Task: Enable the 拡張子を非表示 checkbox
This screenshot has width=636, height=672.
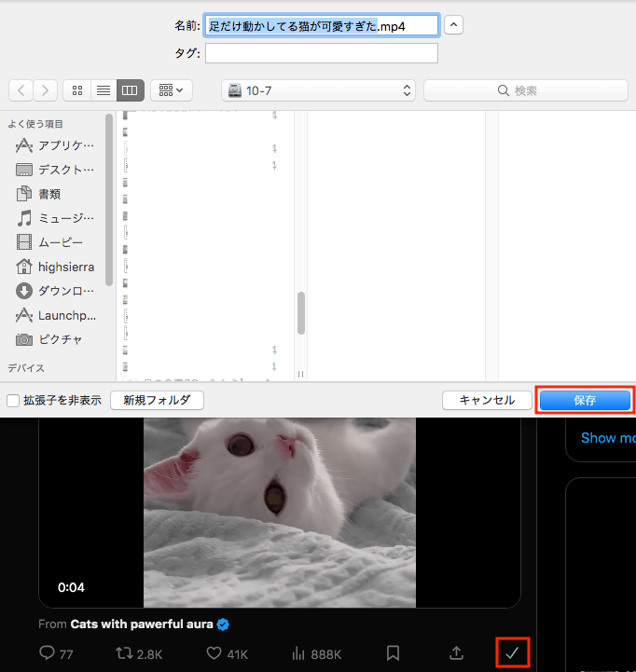Action: click(13, 401)
